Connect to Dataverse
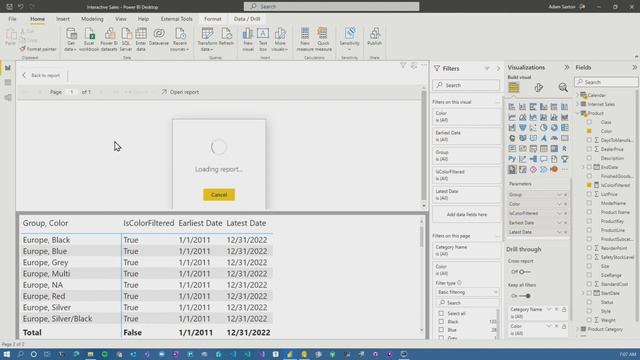This screenshot has width=640, height=360. pos(159,37)
